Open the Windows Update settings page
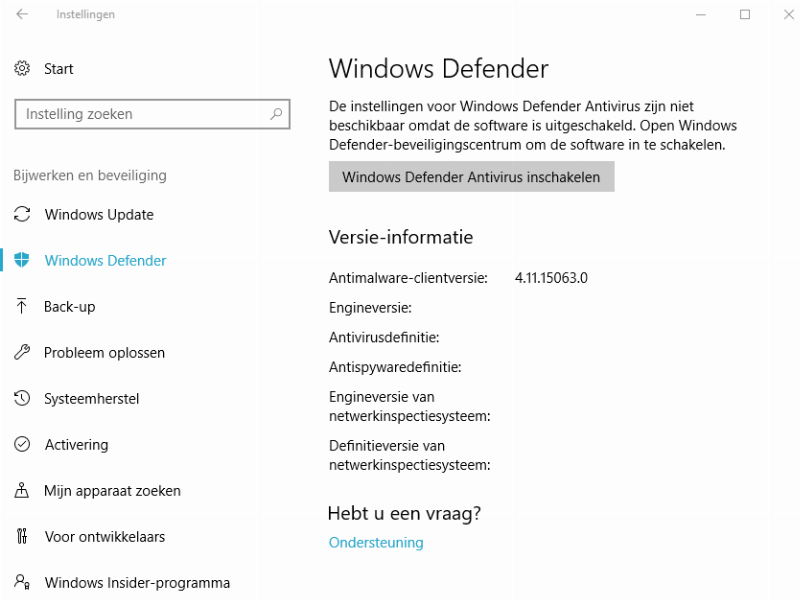 [99, 215]
